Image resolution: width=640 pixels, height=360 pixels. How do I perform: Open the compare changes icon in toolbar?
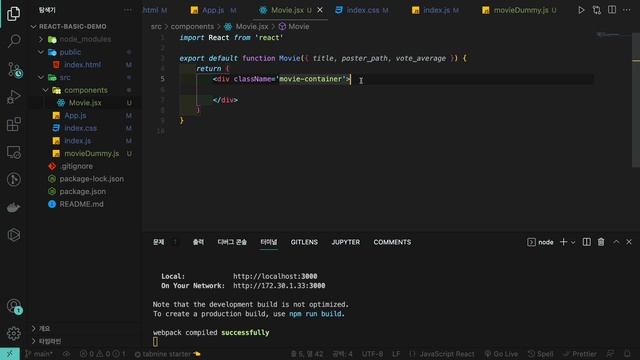tap(596, 10)
